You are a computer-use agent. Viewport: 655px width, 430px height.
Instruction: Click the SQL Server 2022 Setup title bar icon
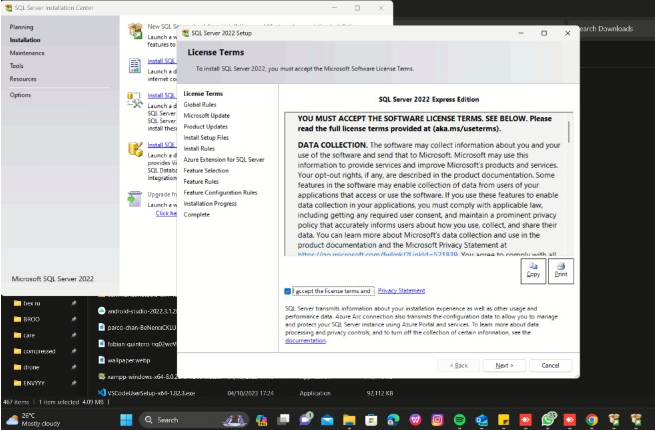click(x=185, y=33)
